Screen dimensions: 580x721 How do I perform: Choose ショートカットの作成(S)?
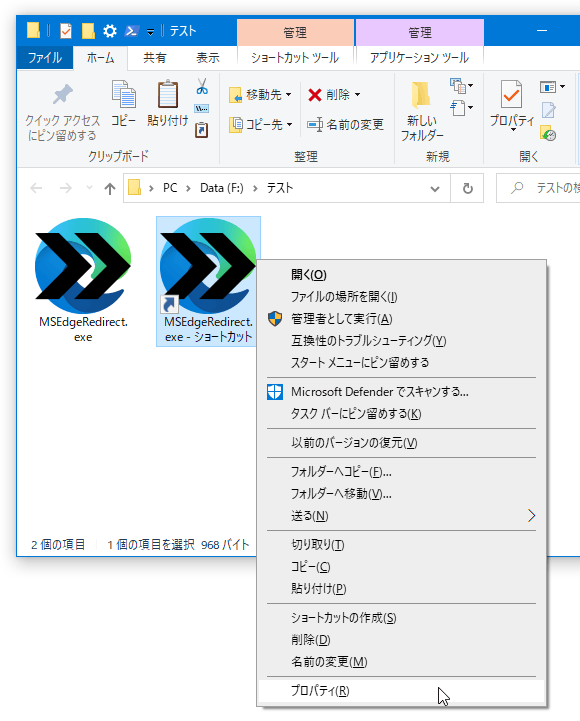coord(402,618)
